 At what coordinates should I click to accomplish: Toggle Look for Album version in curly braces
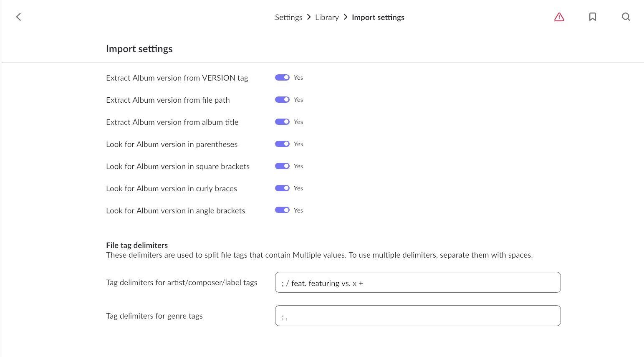click(282, 188)
